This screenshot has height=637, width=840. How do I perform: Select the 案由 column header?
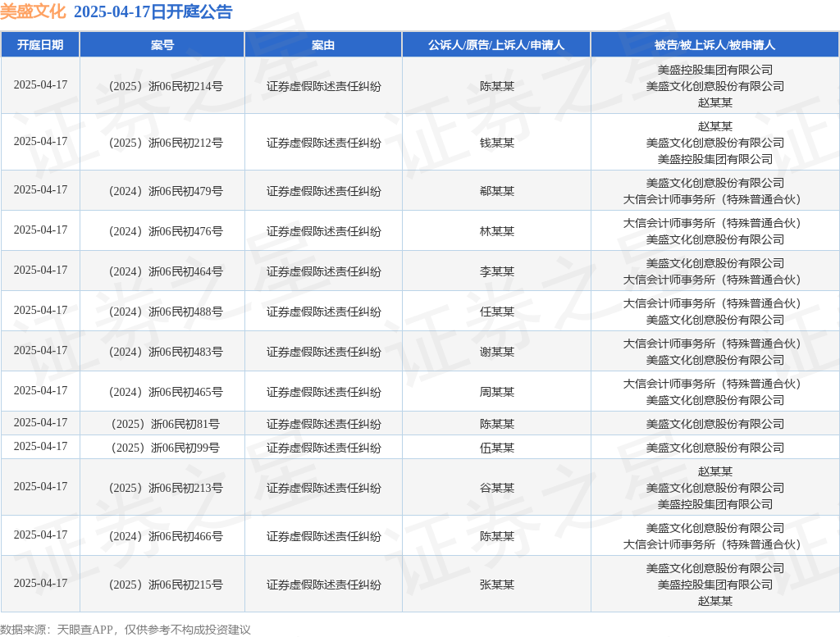coord(323,45)
